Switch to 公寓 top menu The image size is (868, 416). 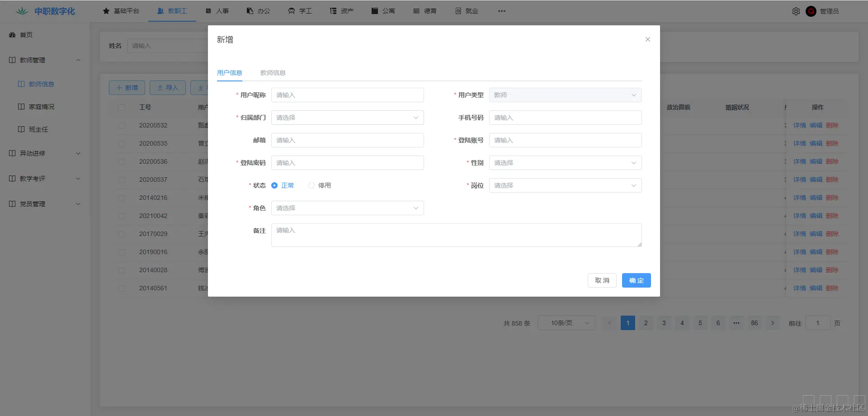pos(383,11)
